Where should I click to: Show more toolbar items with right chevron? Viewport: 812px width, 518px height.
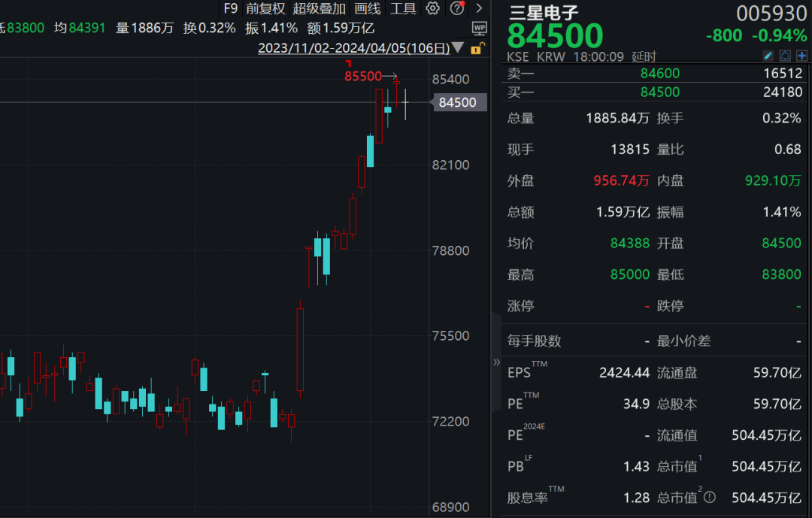coord(479,8)
